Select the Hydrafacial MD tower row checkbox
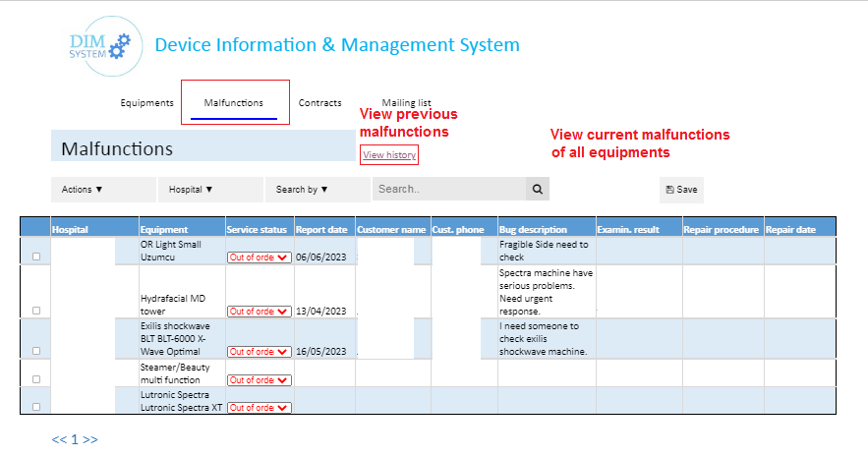868x457 pixels. 36,311
